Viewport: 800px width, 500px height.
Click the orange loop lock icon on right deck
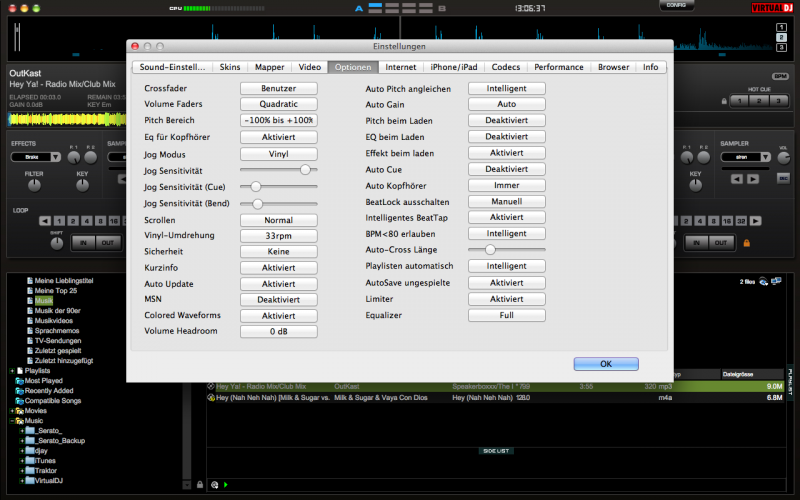(x=746, y=243)
